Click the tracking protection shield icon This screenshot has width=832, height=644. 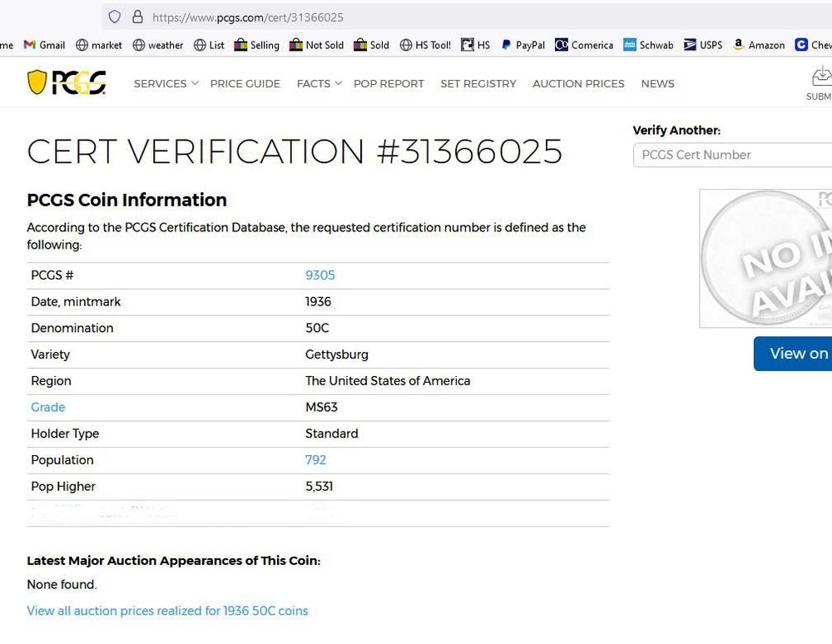pos(115,17)
